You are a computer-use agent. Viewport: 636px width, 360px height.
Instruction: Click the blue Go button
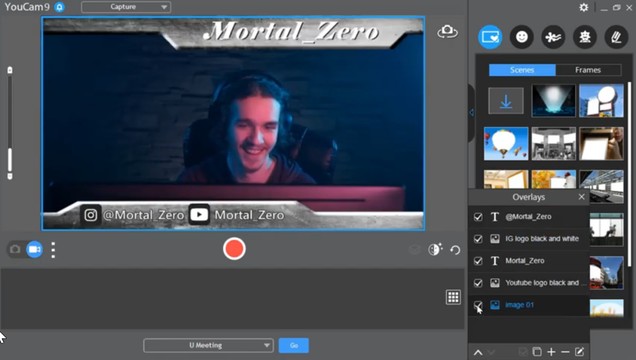click(x=294, y=345)
